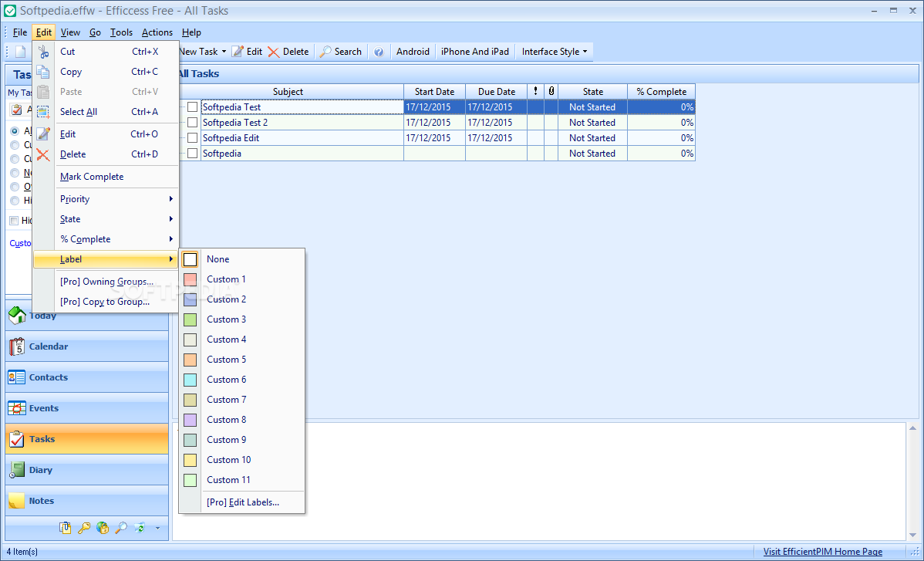Click the paperclip attachments icon at bottom
924x561 pixels.
(x=66, y=528)
